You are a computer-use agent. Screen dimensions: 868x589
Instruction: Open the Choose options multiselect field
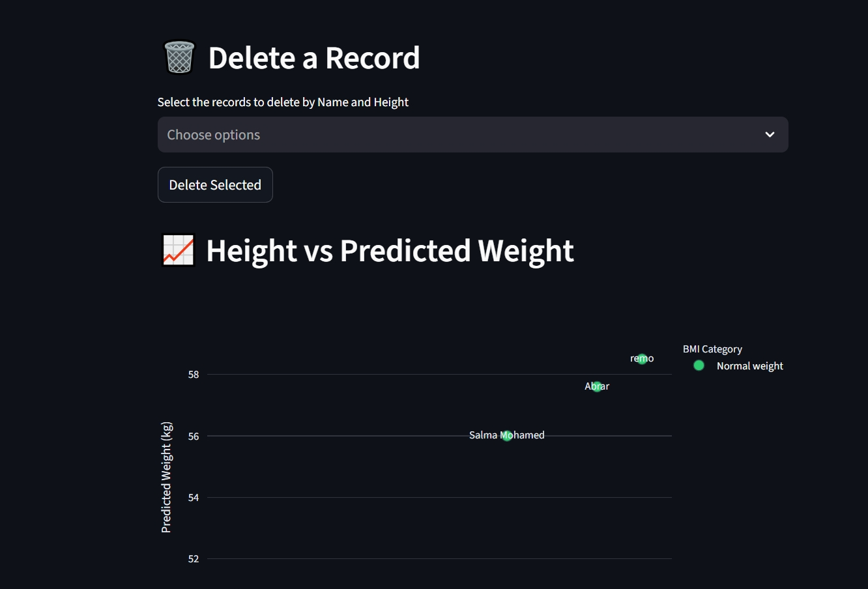(456, 135)
